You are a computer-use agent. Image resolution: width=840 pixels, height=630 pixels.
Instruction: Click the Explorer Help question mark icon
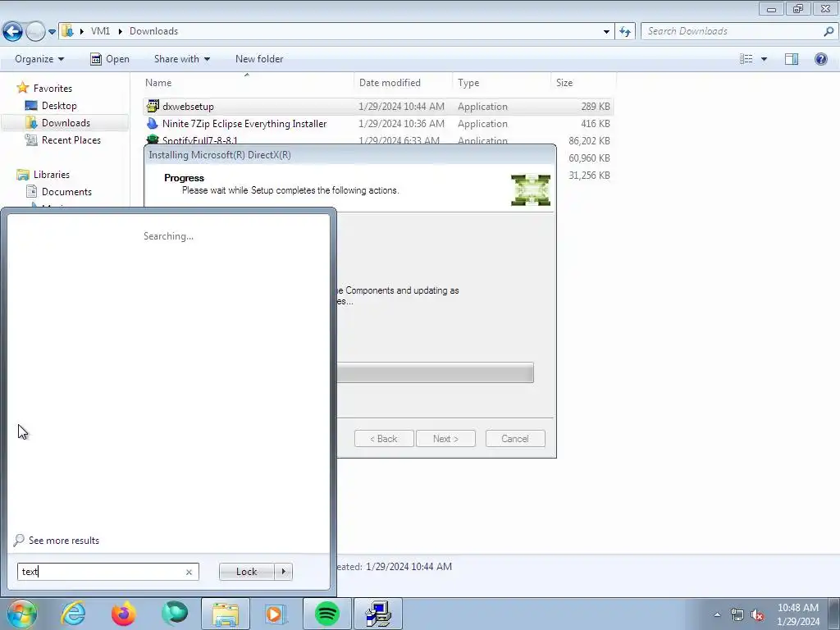[820, 59]
